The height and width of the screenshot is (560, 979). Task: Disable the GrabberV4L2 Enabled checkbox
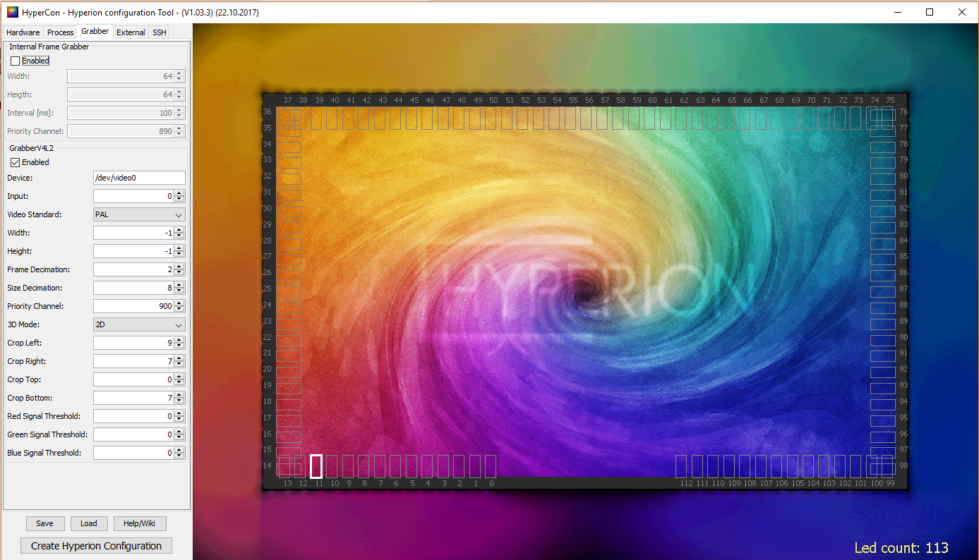pyautogui.click(x=16, y=162)
